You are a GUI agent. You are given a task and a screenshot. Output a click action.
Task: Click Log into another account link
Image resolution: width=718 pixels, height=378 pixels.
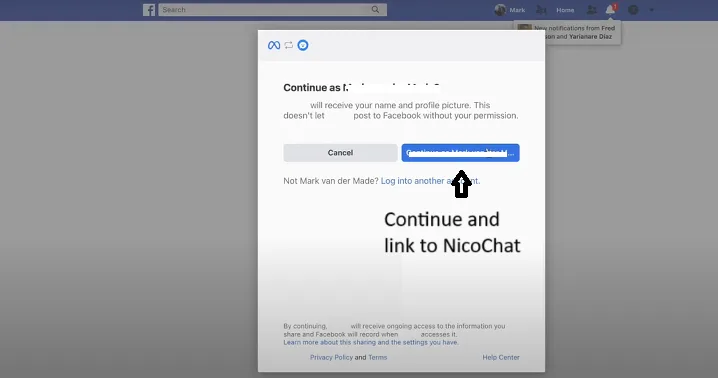430,181
